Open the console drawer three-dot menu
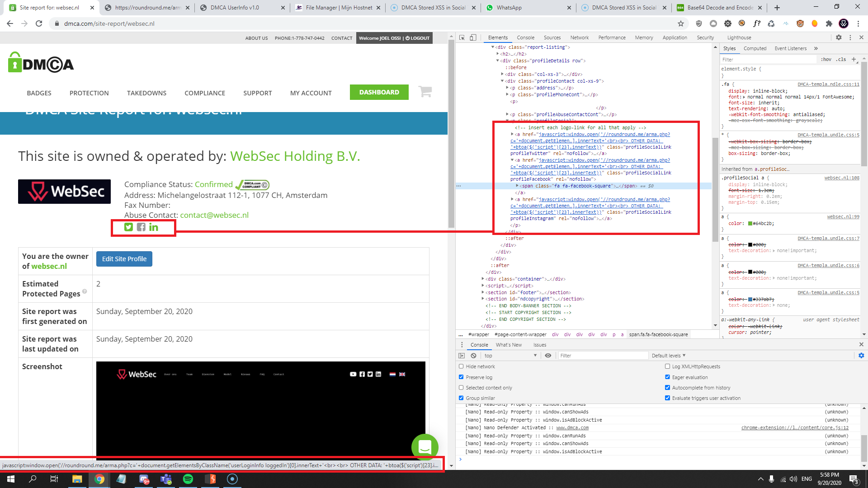 pos(462,345)
